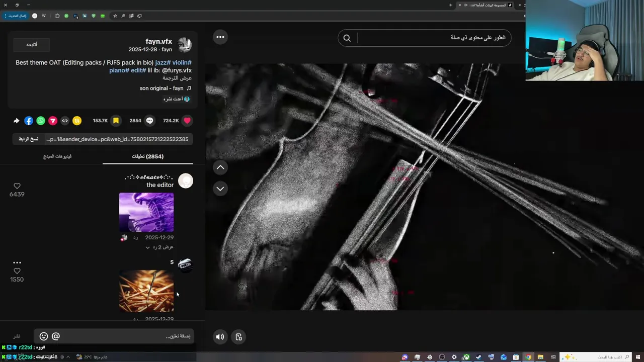
Task: Open the fayn.vfx profile avatar
Action: tap(185, 45)
